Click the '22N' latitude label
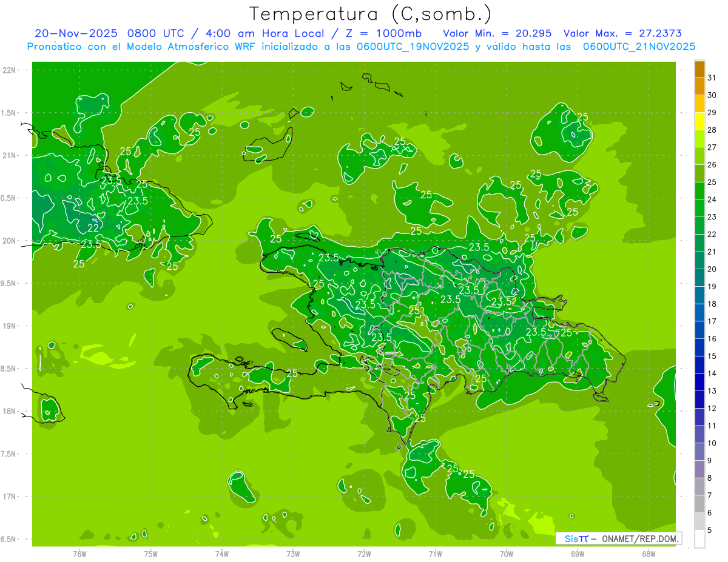The image size is (728, 562). coord(10,70)
